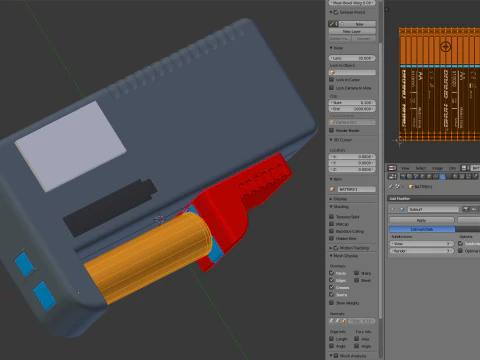Screen dimensions: 480x360
Task: Click the UV/Image editor type icon
Action: click(x=392, y=168)
